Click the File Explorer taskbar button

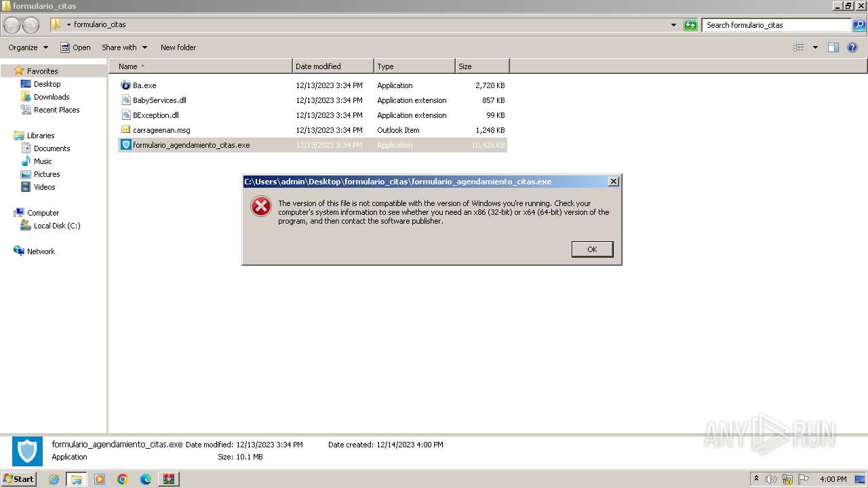[x=77, y=479]
